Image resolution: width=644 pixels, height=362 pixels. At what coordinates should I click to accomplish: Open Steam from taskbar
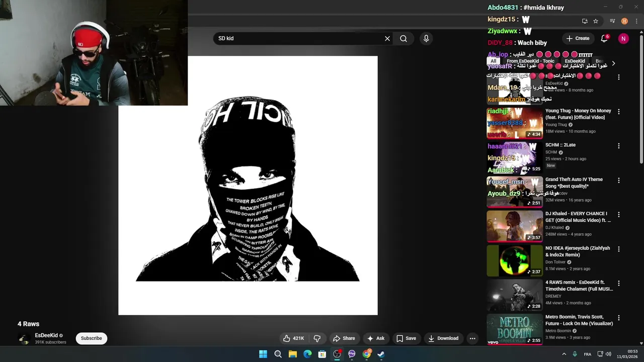pos(381,354)
